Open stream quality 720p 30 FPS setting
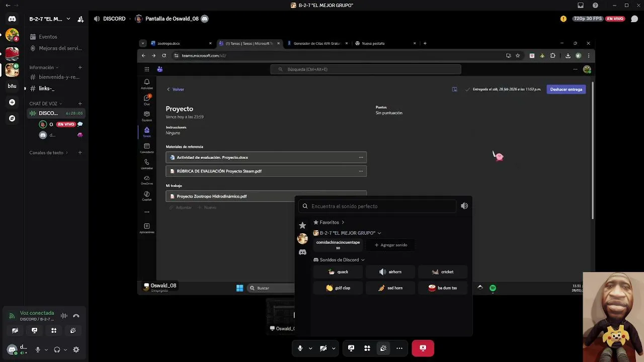644x362 pixels. pos(587,19)
